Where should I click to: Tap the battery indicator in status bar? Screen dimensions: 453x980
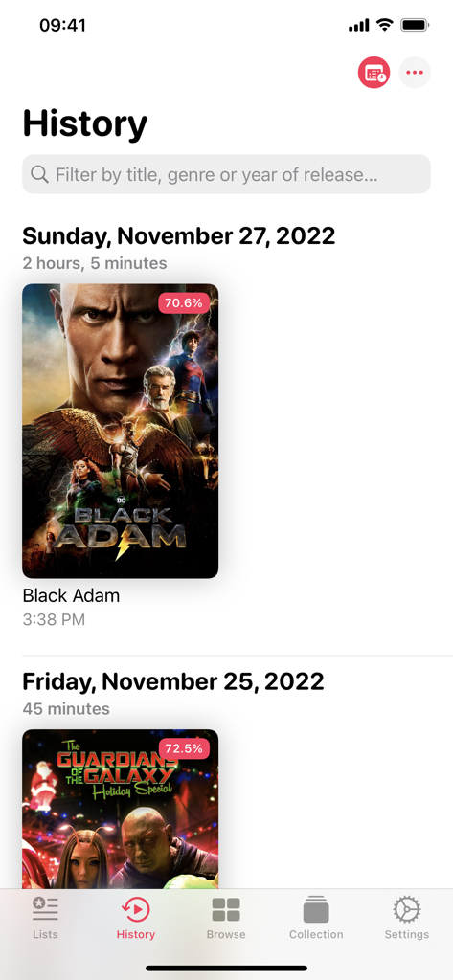pos(415,25)
